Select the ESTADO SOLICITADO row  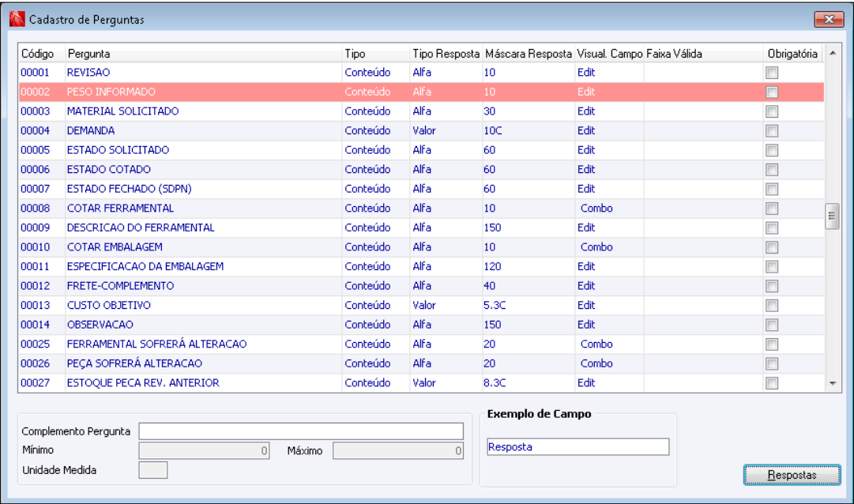[421, 150]
